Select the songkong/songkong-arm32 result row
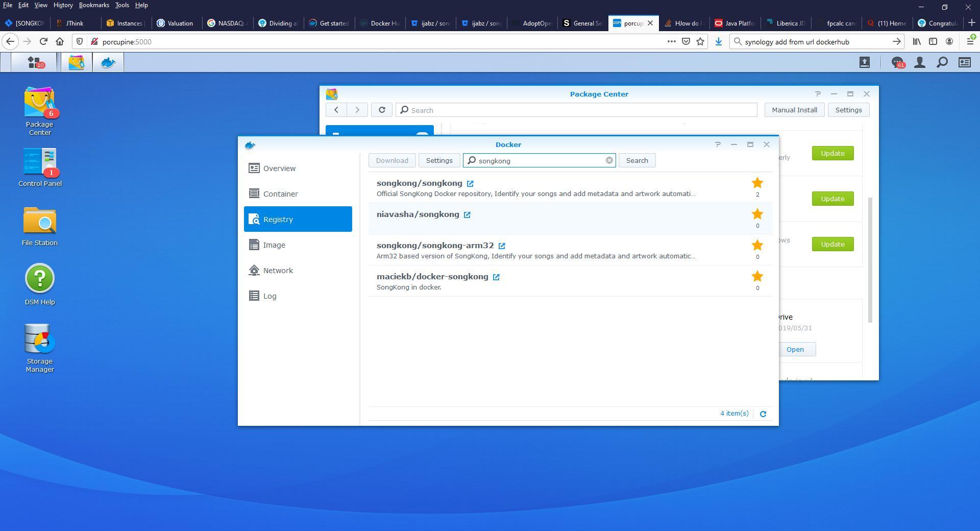Screen dimensions: 980x531 pyautogui.click(x=561, y=250)
